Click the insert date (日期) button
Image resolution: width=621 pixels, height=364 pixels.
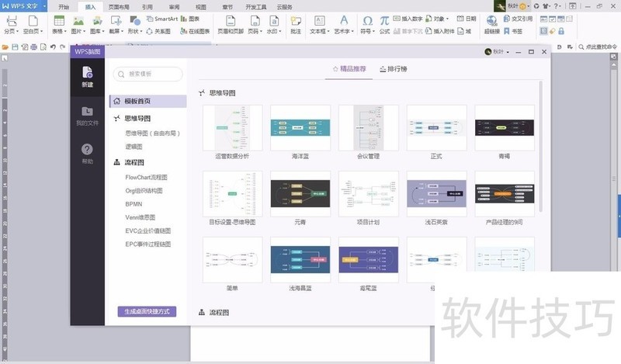tap(467, 19)
